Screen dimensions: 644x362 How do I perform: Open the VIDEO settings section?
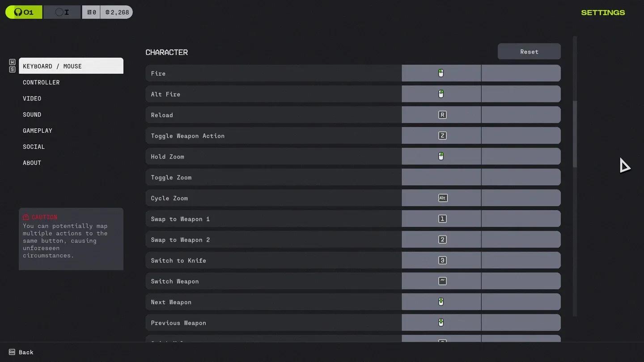tap(32, 98)
